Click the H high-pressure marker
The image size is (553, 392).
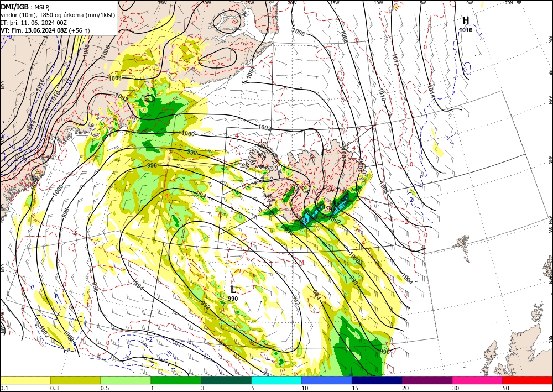coord(466,20)
